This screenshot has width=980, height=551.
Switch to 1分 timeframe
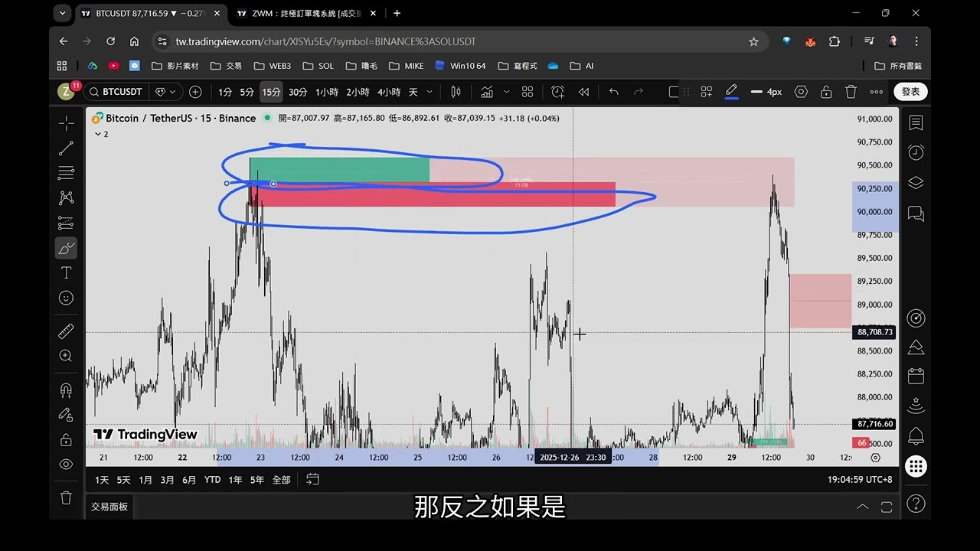(x=225, y=92)
